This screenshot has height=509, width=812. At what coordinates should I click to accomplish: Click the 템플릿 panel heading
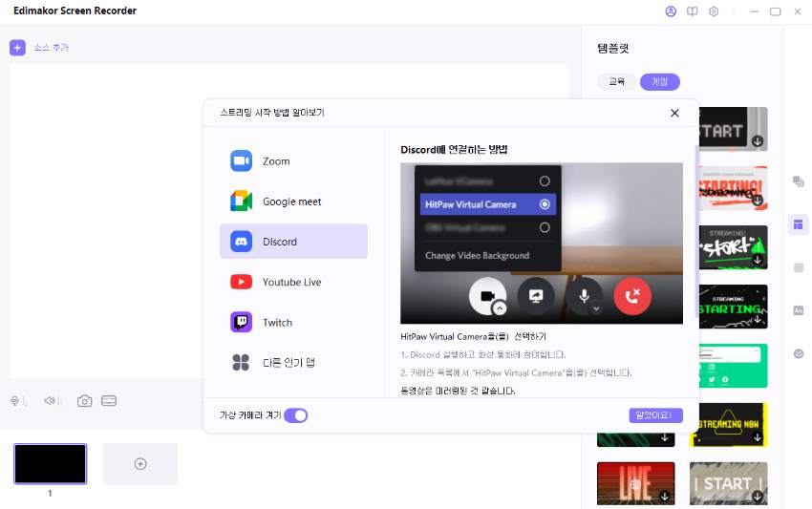pyautogui.click(x=613, y=49)
